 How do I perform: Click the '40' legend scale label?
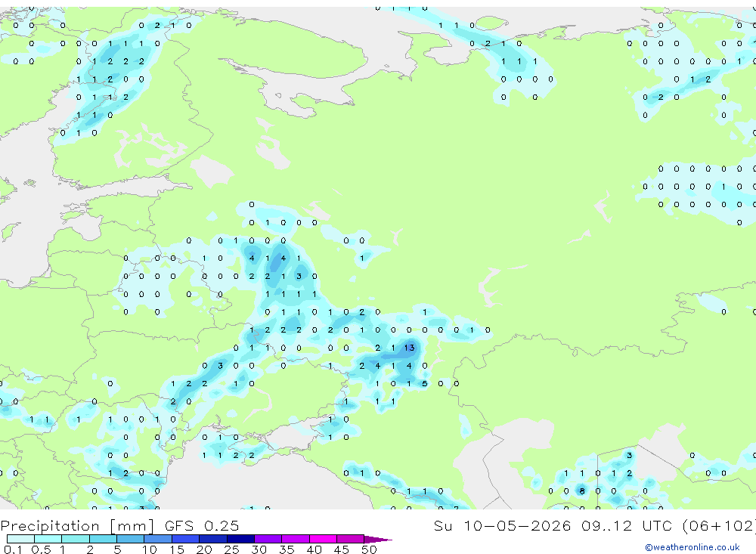[x=314, y=549]
